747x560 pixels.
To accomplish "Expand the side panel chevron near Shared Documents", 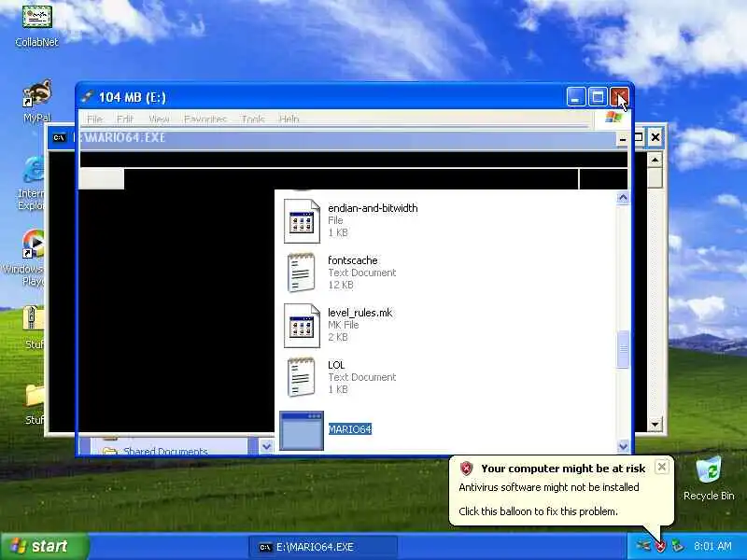I will point(266,446).
